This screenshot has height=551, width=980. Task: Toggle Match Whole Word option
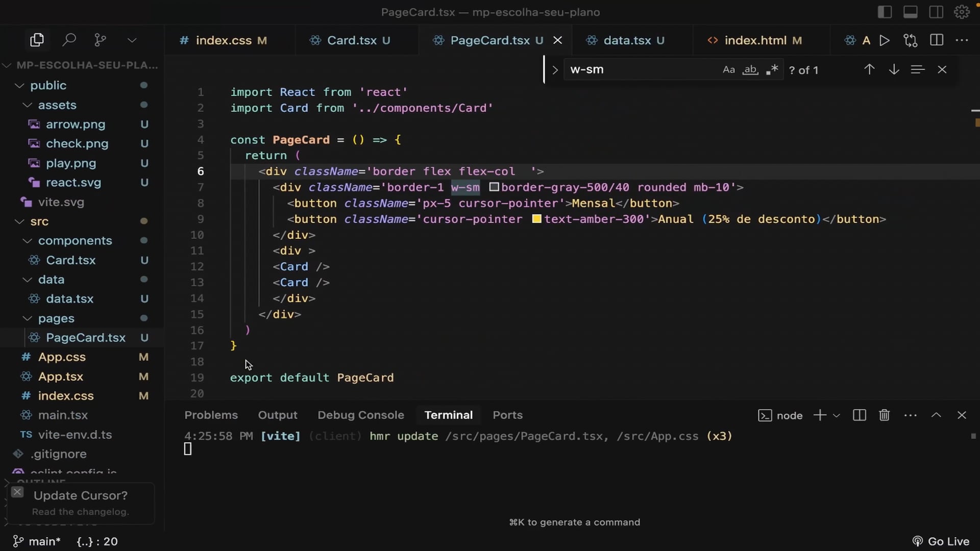750,70
